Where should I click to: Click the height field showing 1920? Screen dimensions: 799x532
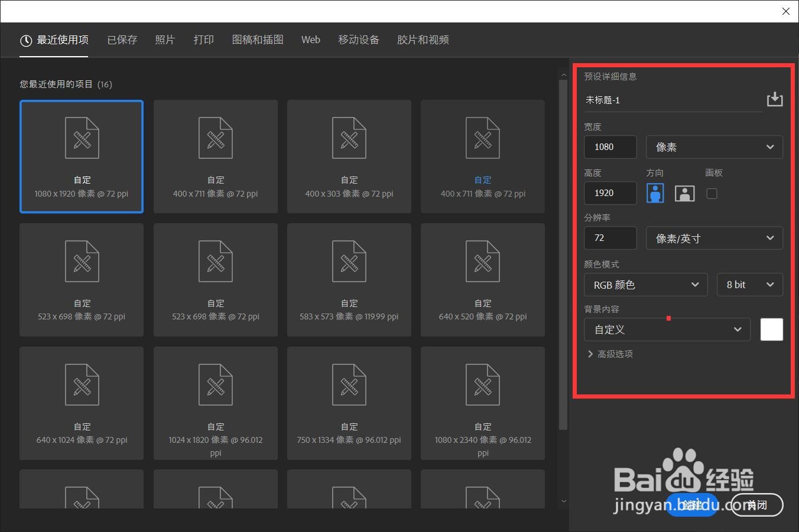(610, 193)
